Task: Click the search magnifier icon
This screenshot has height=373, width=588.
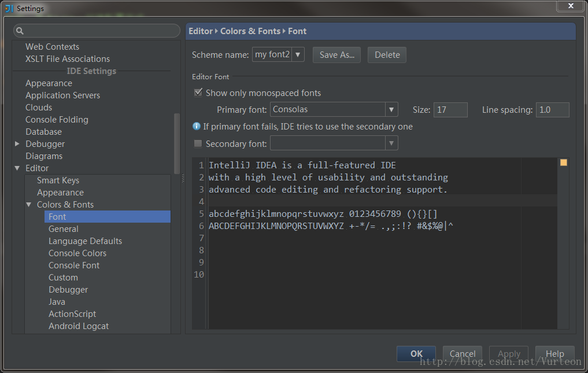Action: tap(20, 31)
